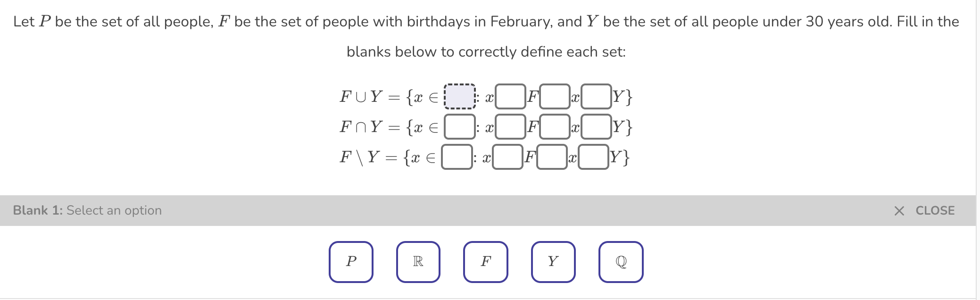Select the ℝ real numbers option
The width and height of the screenshot is (980, 300).
point(418,261)
